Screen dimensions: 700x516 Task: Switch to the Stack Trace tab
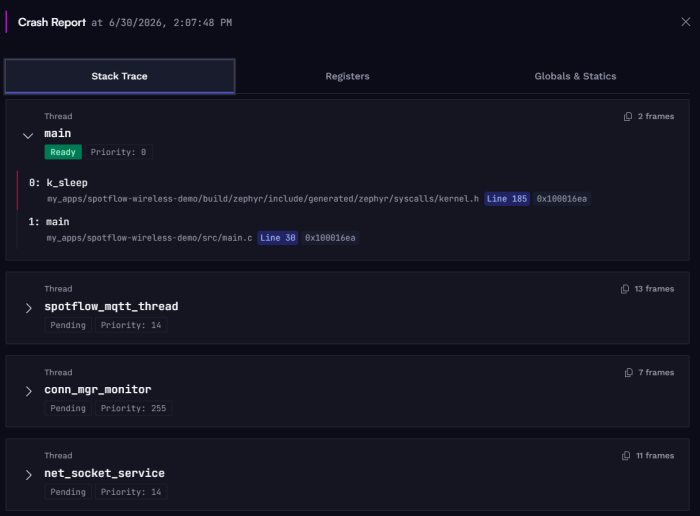[120, 76]
